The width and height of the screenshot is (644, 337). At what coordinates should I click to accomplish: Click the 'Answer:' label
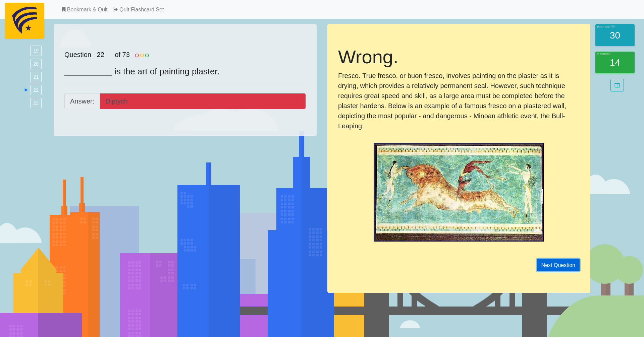click(x=82, y=101)
